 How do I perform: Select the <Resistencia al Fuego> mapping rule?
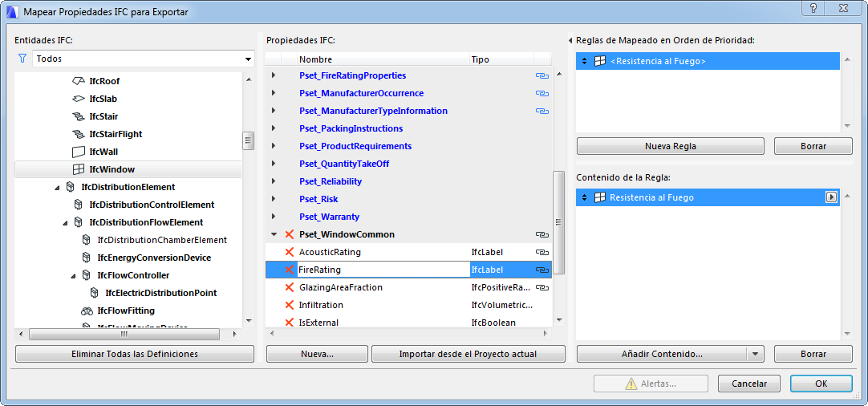(x=708, y=61)
